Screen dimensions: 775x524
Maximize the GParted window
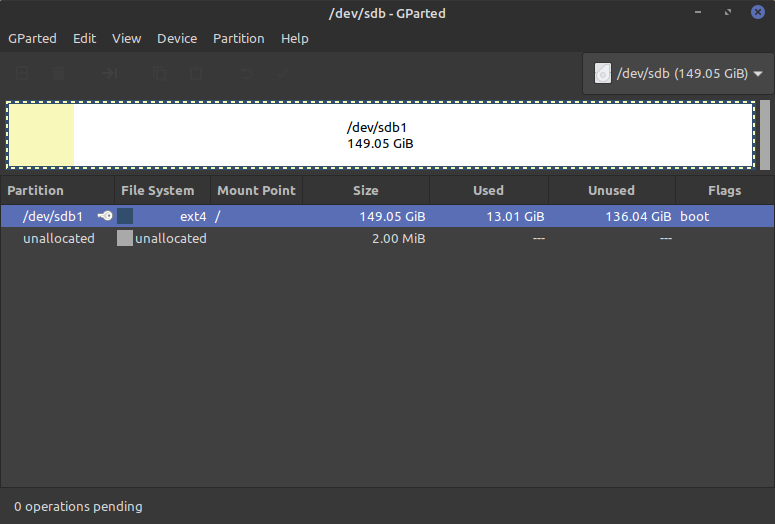[x=728, y=12]
